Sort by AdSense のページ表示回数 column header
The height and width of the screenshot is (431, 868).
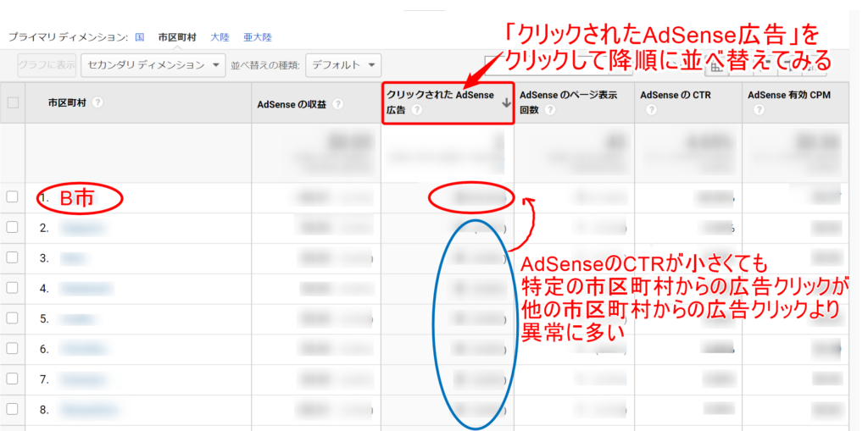click(568, 102)
